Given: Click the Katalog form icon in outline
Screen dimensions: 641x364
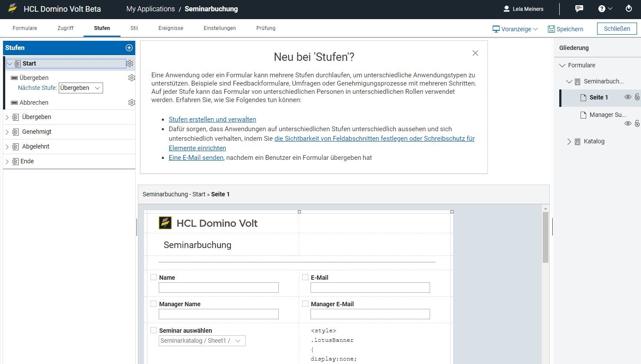Looking at the screenshot, I should [578, 141].
